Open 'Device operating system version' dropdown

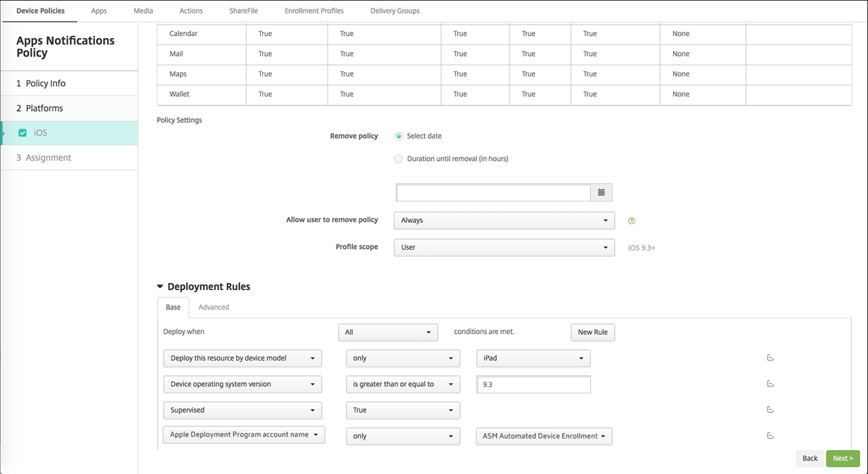coord(242,384)
